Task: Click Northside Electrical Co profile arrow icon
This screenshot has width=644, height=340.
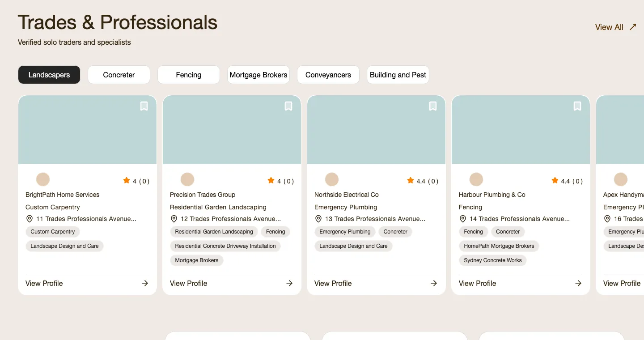Action: point(434,283)
